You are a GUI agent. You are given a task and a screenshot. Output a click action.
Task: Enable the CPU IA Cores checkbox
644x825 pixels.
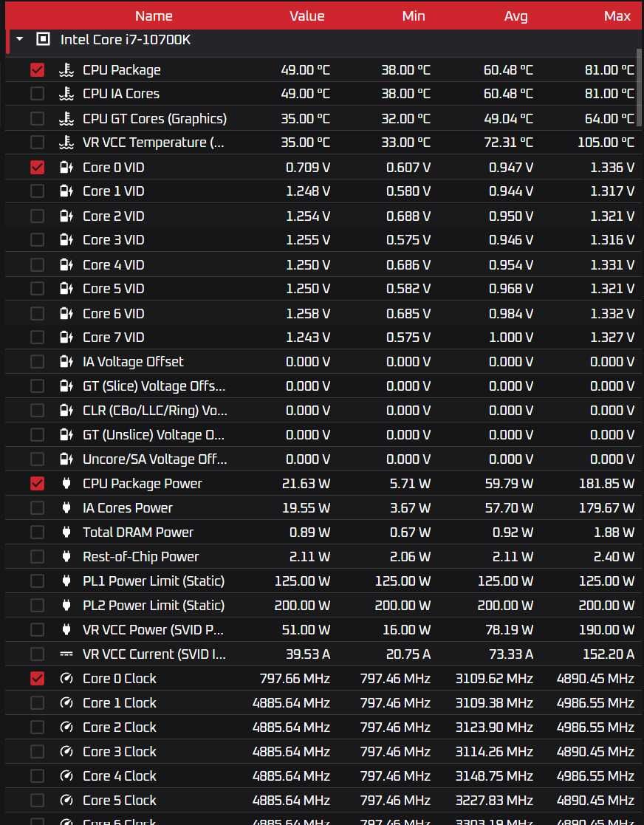coord(38,94)
